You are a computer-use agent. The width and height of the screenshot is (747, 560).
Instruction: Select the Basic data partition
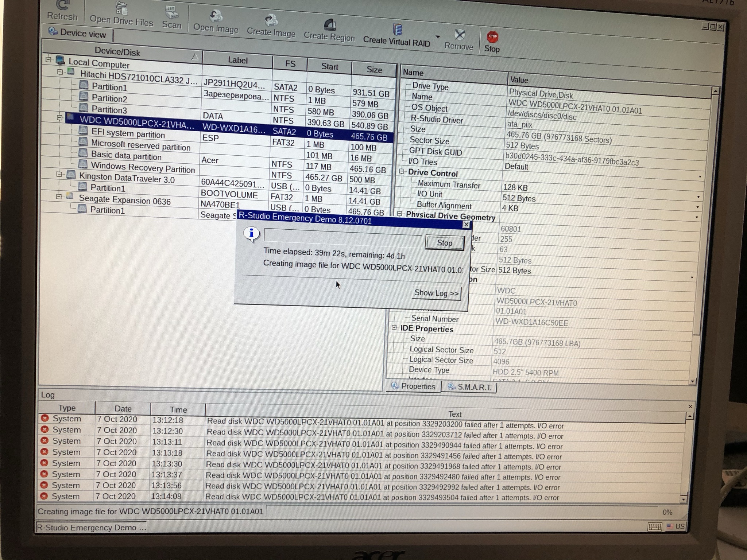(126, 156)
